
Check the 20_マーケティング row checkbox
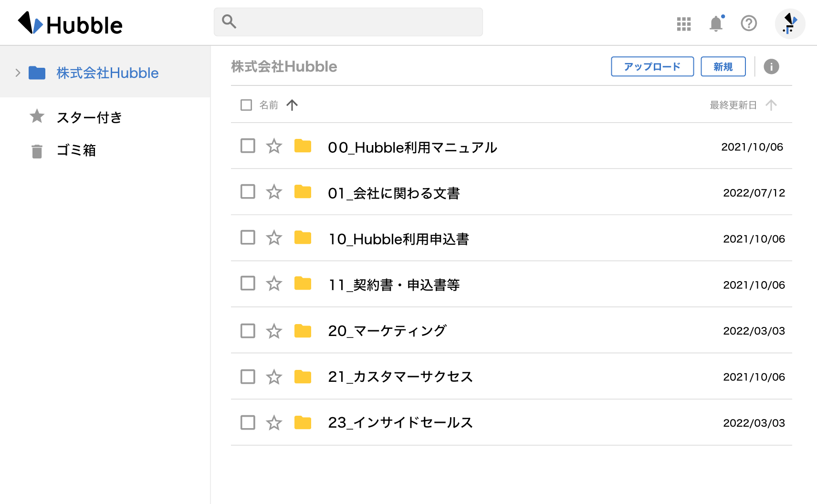(248, 330)
